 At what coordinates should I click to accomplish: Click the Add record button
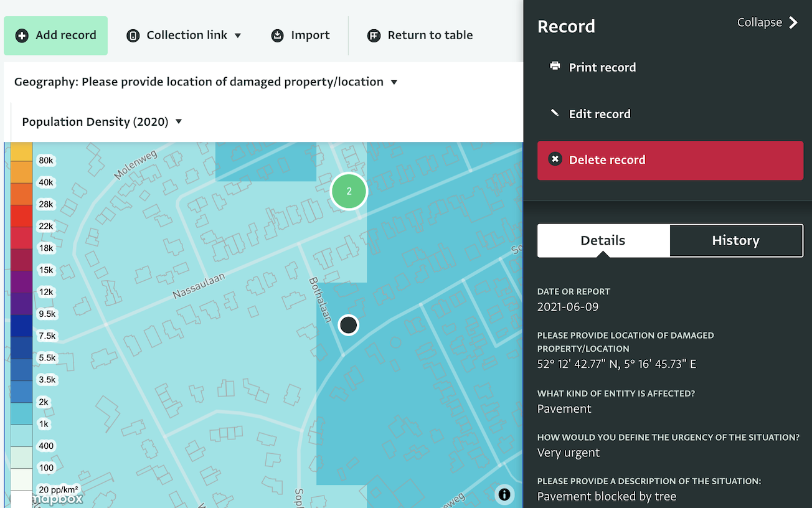[56, 35]
